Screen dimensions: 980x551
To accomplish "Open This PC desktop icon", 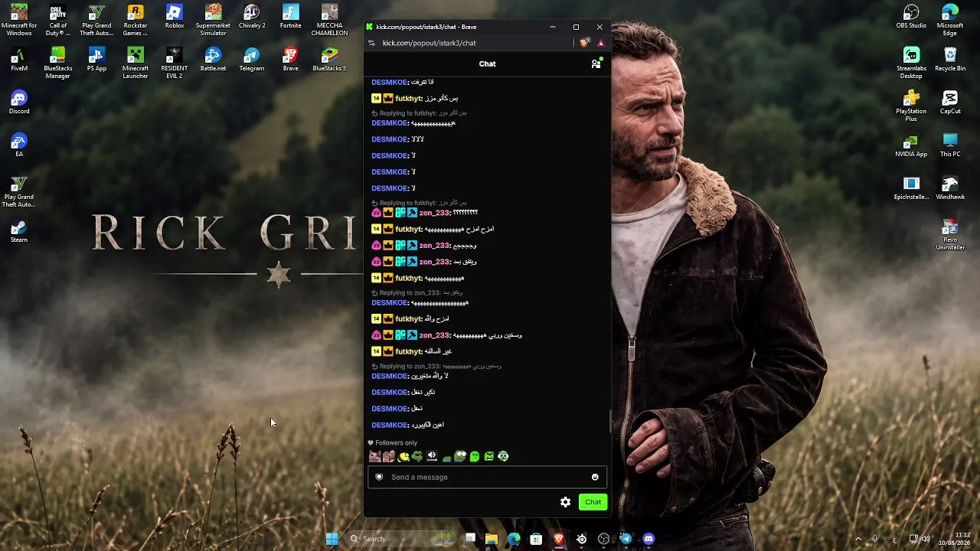I will coord(950,145).
